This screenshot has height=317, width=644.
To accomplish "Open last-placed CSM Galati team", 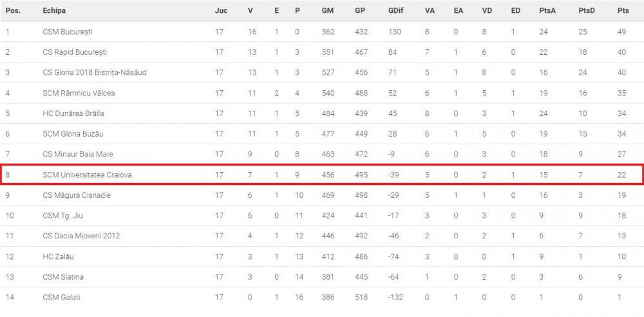I will click(x=61, y=297).
